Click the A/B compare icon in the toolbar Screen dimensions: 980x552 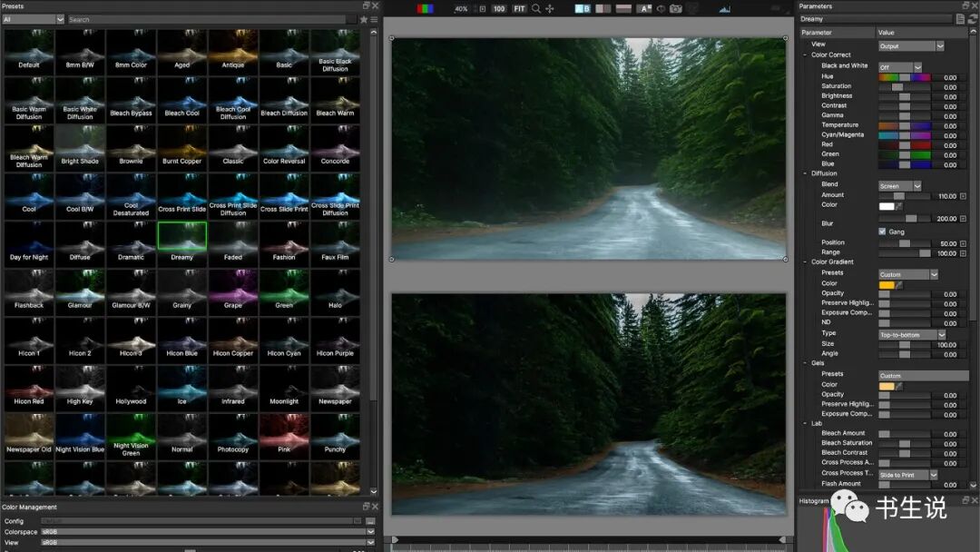tap(582, 7)
